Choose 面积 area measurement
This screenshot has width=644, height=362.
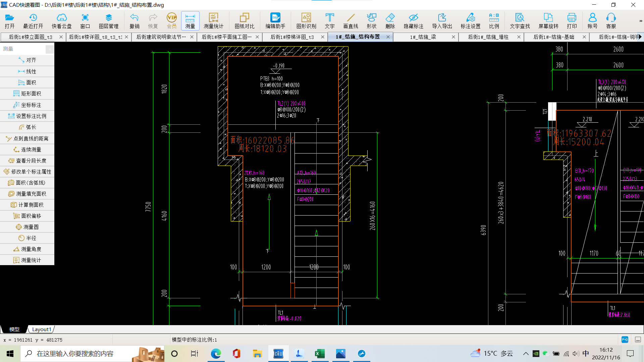tap(27, 82)
